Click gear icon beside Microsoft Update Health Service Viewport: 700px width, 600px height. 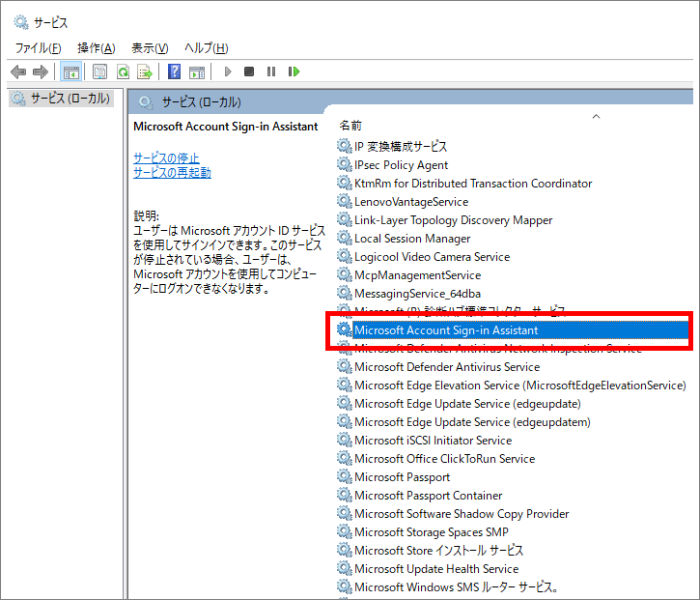point(344,568)
